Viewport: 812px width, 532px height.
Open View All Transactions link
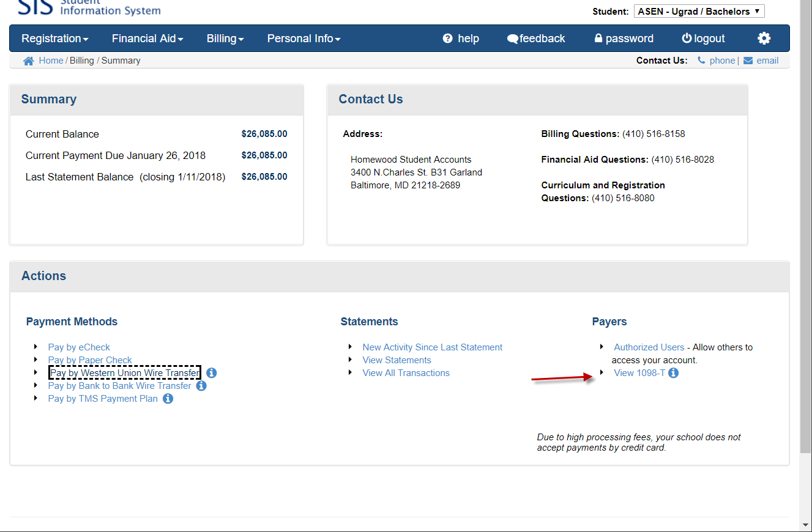coord(406,373)
